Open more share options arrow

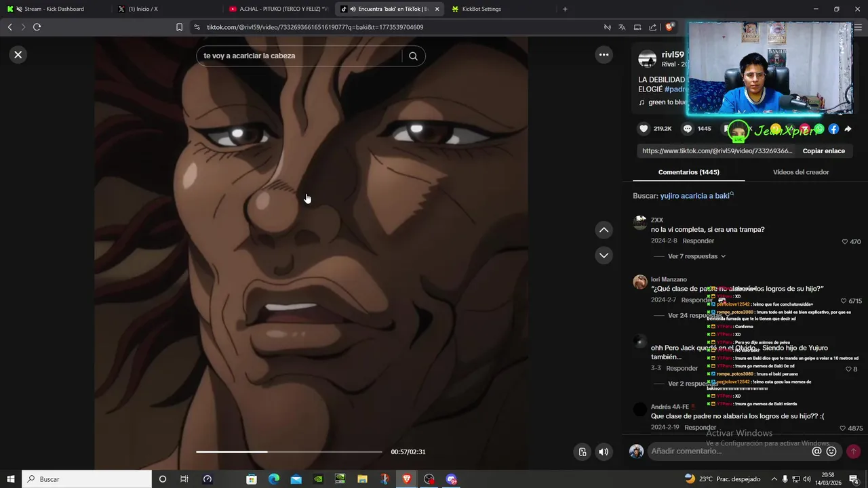(x=848, y=129)
